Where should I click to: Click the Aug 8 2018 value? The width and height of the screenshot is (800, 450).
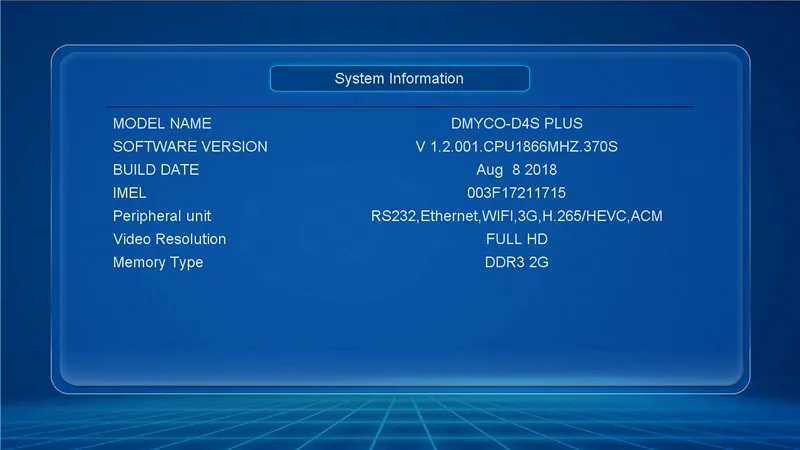pyautogui.click(x=516, y=170)
